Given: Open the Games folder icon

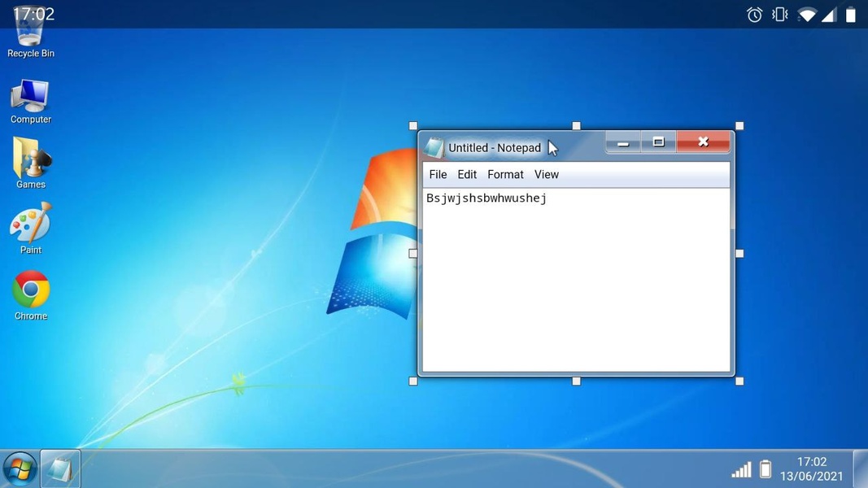Looking at the screenshot, I should point(30,163).
